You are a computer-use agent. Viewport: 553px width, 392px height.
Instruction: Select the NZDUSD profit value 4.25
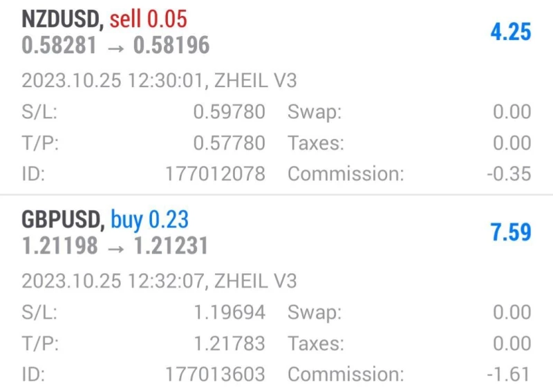coord(510,32)
